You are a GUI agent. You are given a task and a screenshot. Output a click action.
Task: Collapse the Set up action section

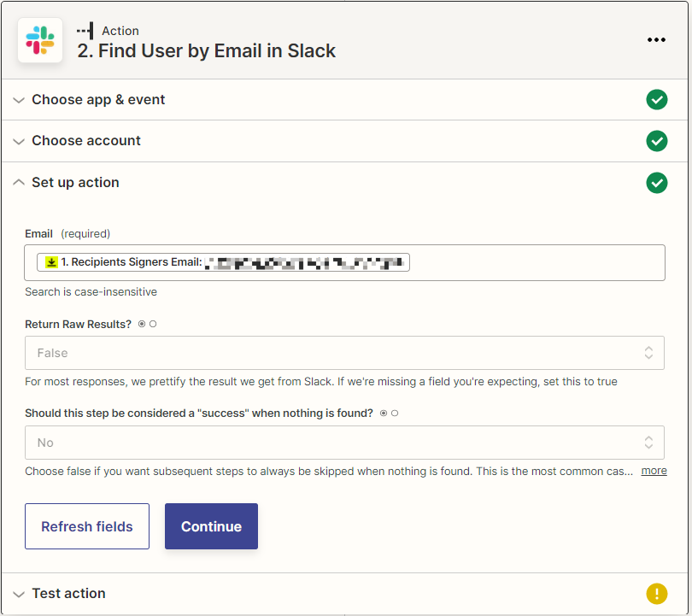[19, 182]
